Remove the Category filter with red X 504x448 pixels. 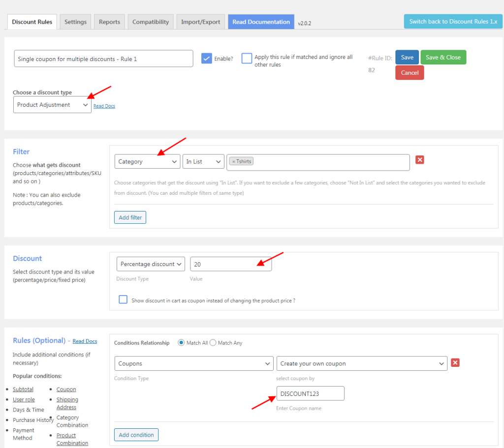click(x=420, y=160)
